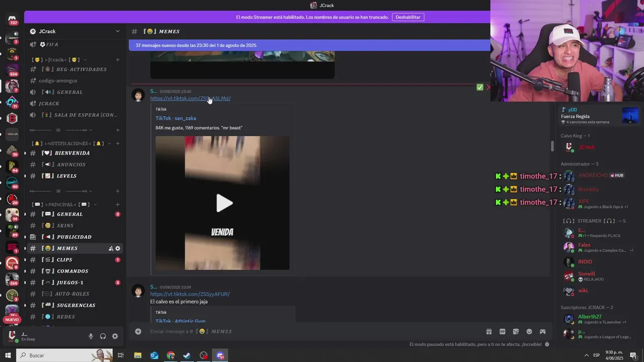The width and height of the screenshot is (644, 362).
Task: Open File Explorer from the taskbar
Action: coord(138,355)
